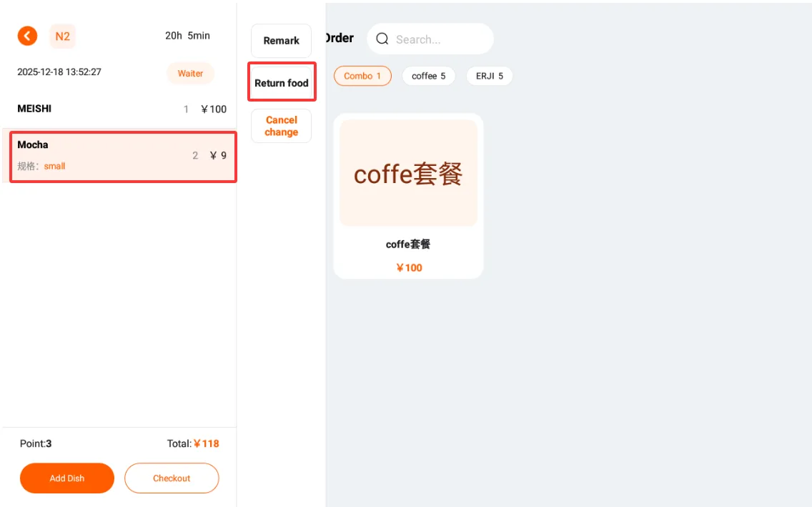Proceed with the Checkout button
The image size is (812, 507).
tap(172, 478)
